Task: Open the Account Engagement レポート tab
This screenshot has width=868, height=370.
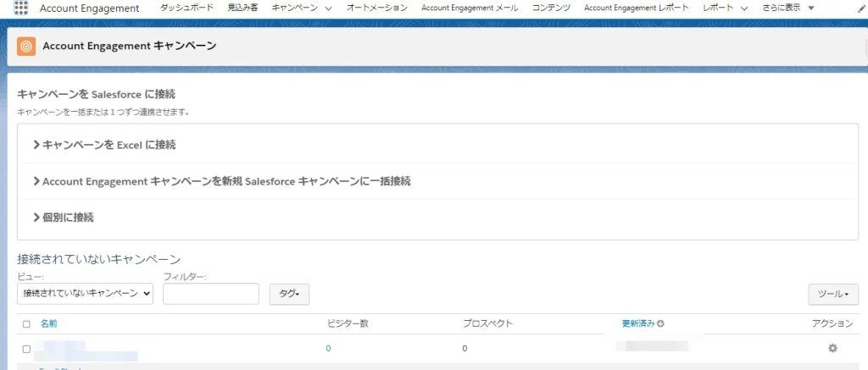Action: click(x=637, y=8)
